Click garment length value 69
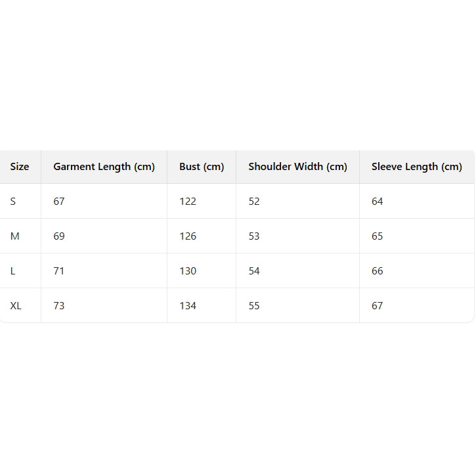Screen dimensions: 476x476 (x=59, y=236)
